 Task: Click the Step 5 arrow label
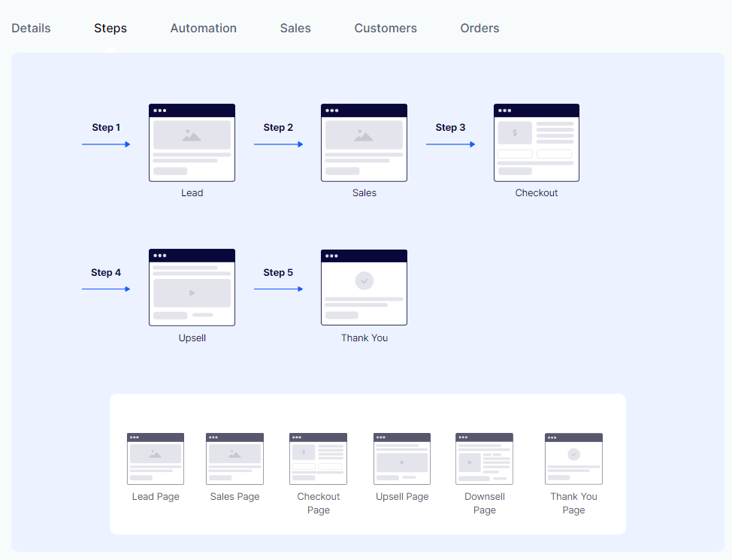pos(278,273)
